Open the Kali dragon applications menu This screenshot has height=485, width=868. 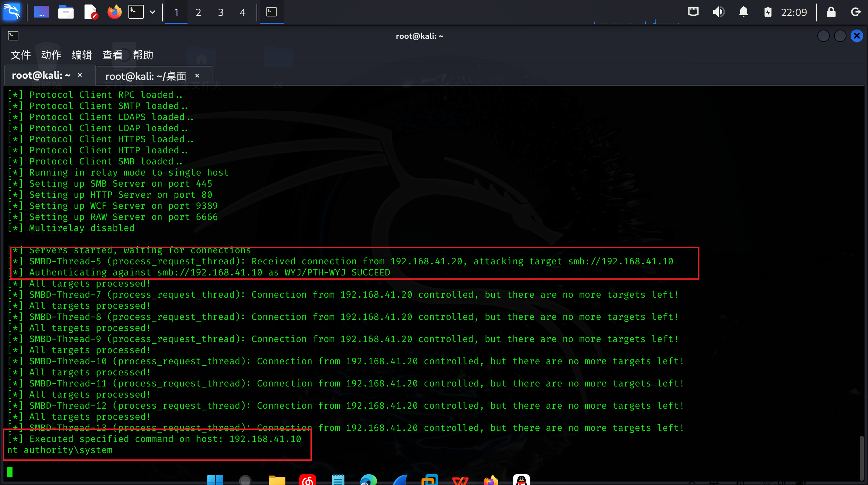pyautogui.click(x=12, y=12)
